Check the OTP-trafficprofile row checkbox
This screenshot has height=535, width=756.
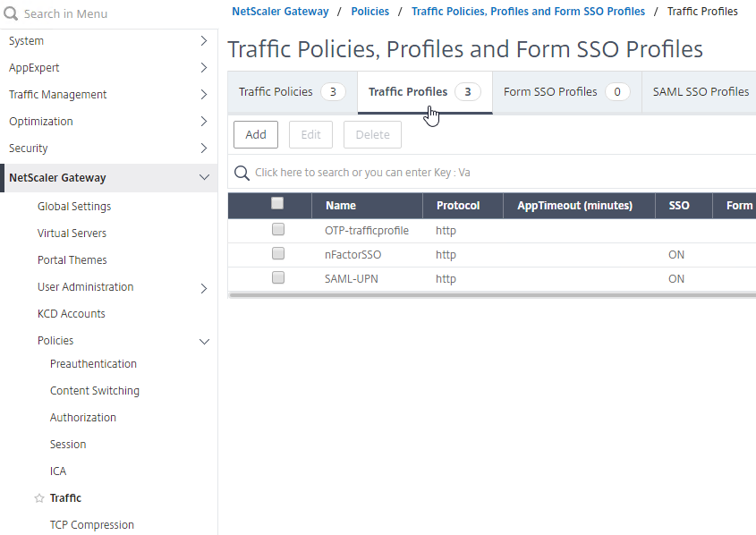pyautogui.click(x=278, y=229)
